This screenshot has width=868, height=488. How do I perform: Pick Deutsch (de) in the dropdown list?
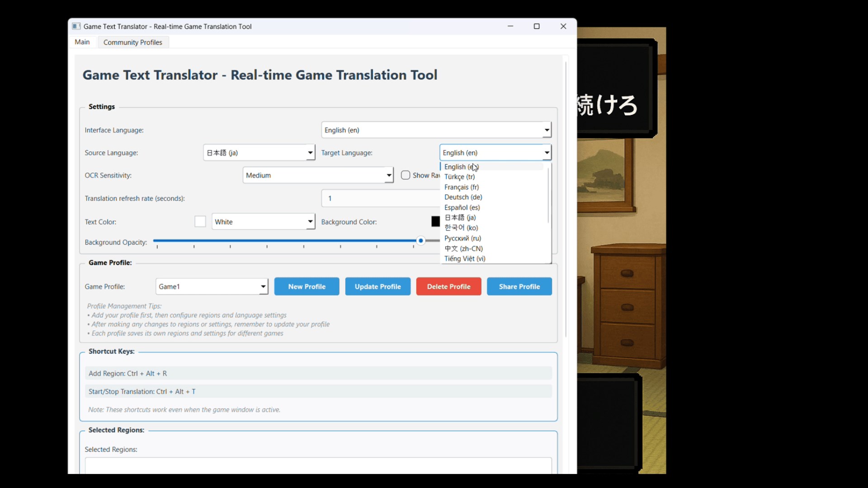pos(463,197)
